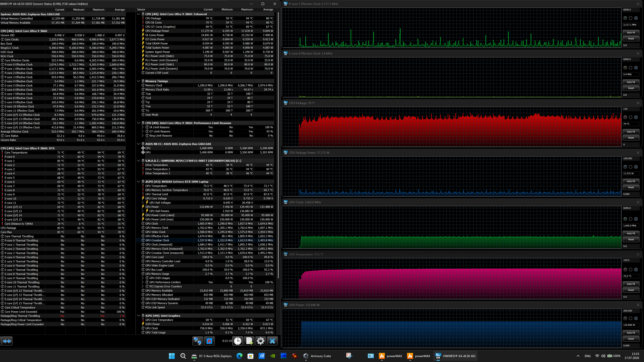644x362 pixels.
Task: Start logging with the sheet-plus icon
Action: pos(249,341)
